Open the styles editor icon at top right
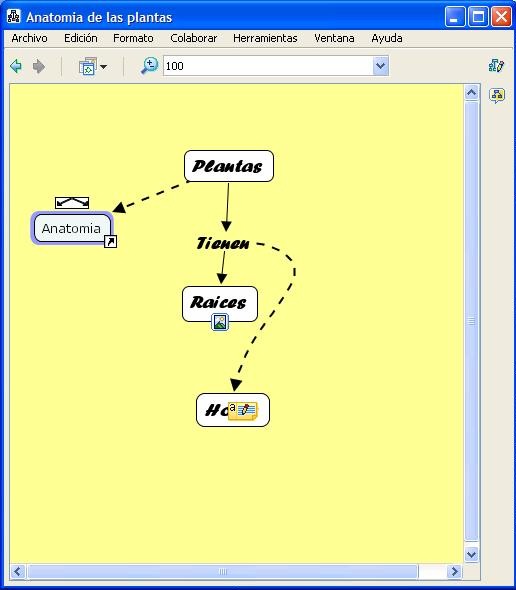Screen dimensions: 516x590 (x=496, y=65)
